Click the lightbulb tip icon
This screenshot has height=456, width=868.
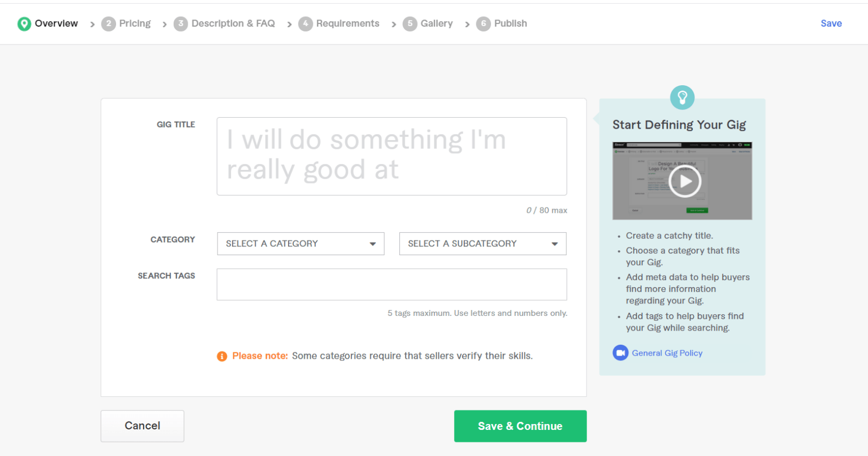(x=682, y=98)
